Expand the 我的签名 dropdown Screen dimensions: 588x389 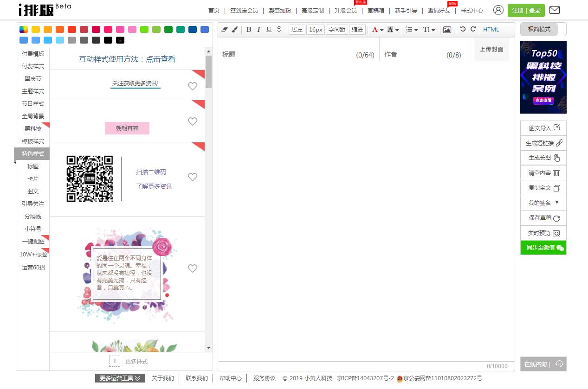coord(543,203)
